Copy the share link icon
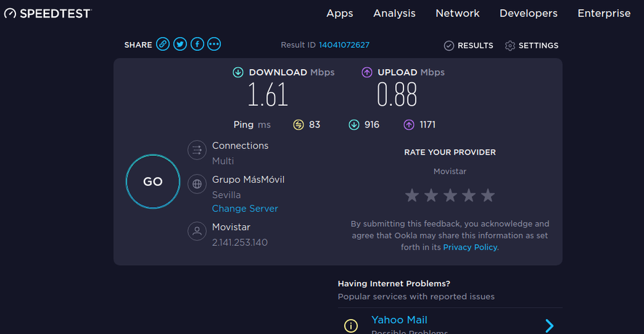Screen dimensions: 644x334 click(163, 44)
